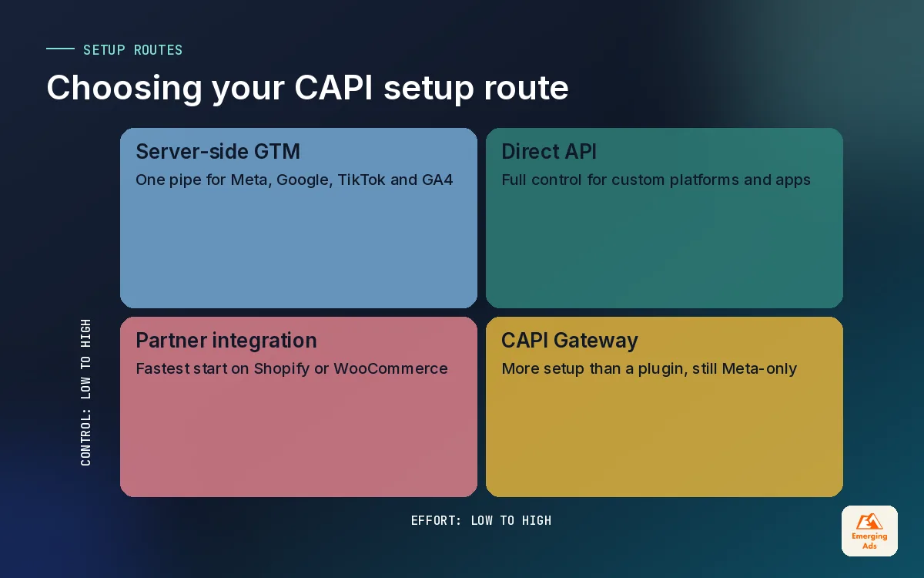Screen dimensions: 924x578
Task: Click the 'SETUP ROUTES' section label
Action: click(132, 50)
